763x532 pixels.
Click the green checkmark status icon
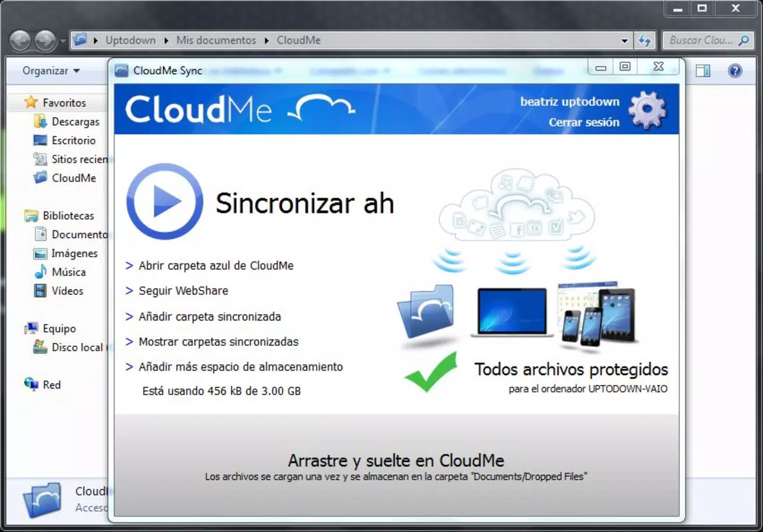click(431, 372)
